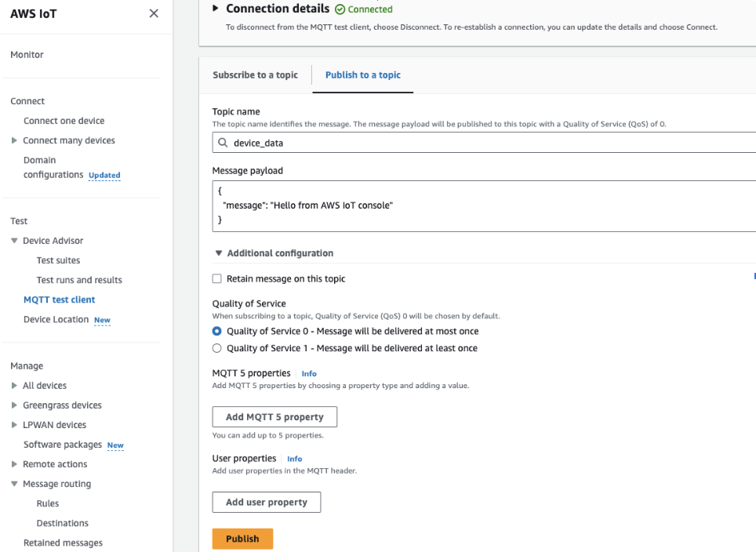The width and height of the screenshot is (756, 552).
Task: Click the Topic name input field
Action: click(x=484, y=143)
